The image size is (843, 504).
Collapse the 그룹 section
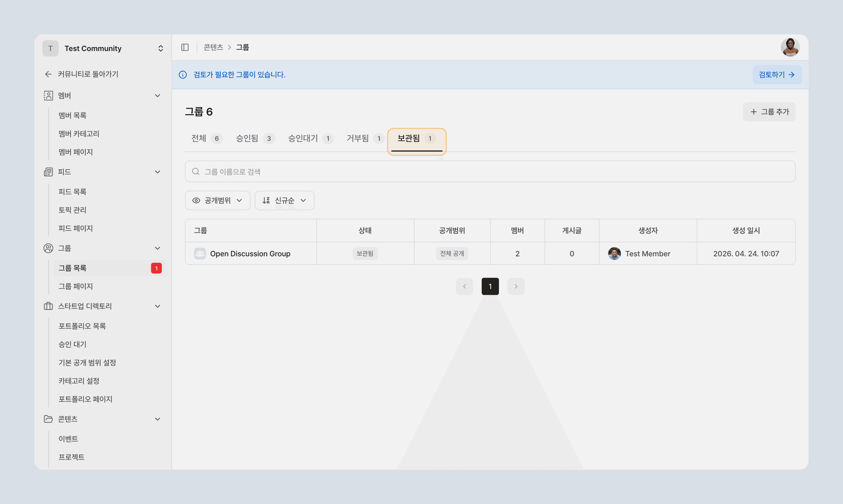pos(158,248)
